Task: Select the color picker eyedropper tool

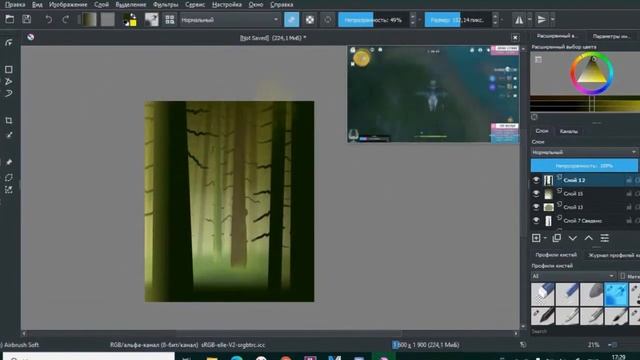Action: tap(9, 135)
